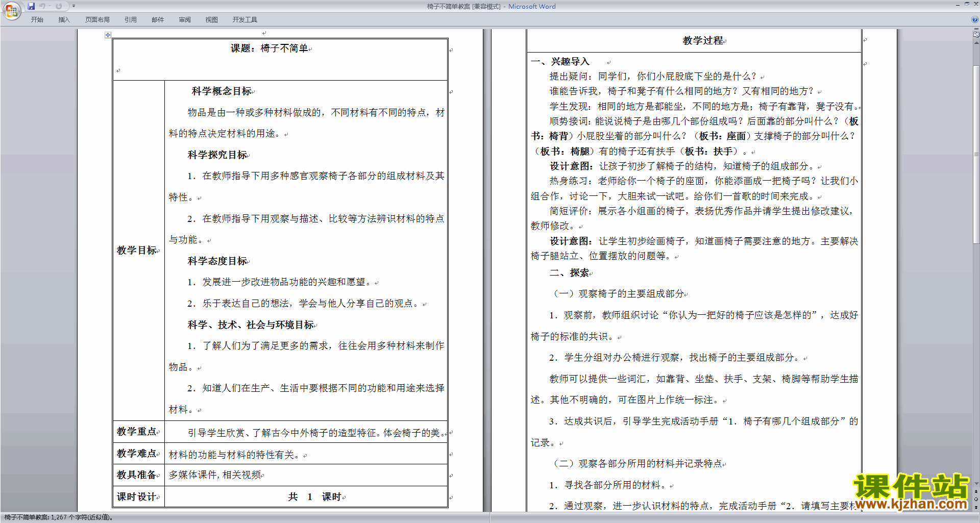The image size is (980, 523).
Task: Save document with the floppy disk icon
Action: click(x=31, y=6)
